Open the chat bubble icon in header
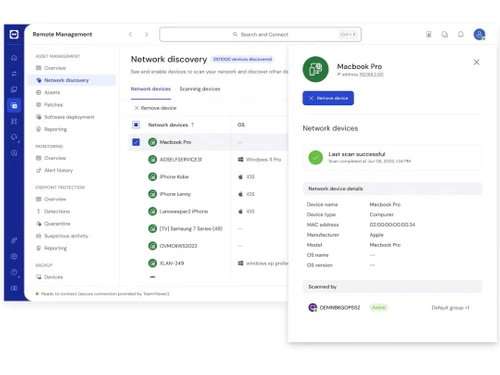This screenshot has width=500, height=375. (x=445, y=34)
